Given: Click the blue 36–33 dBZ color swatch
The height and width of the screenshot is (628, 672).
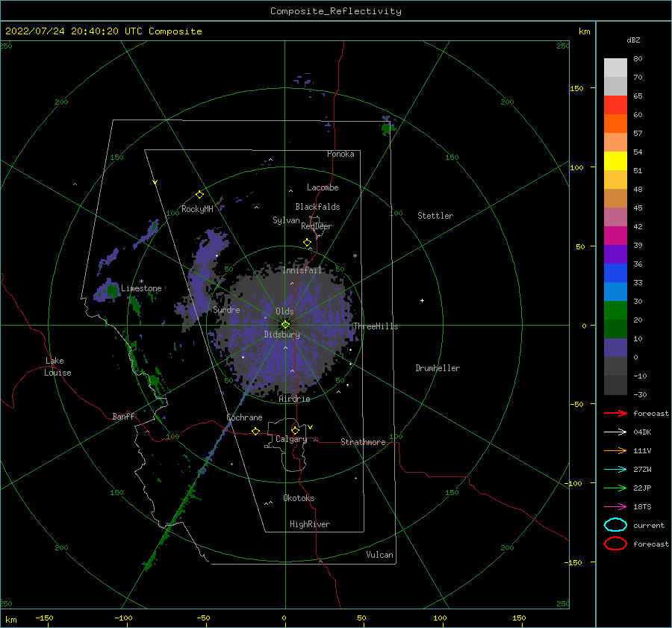Looking at the screenshot, I should (615, 273).
